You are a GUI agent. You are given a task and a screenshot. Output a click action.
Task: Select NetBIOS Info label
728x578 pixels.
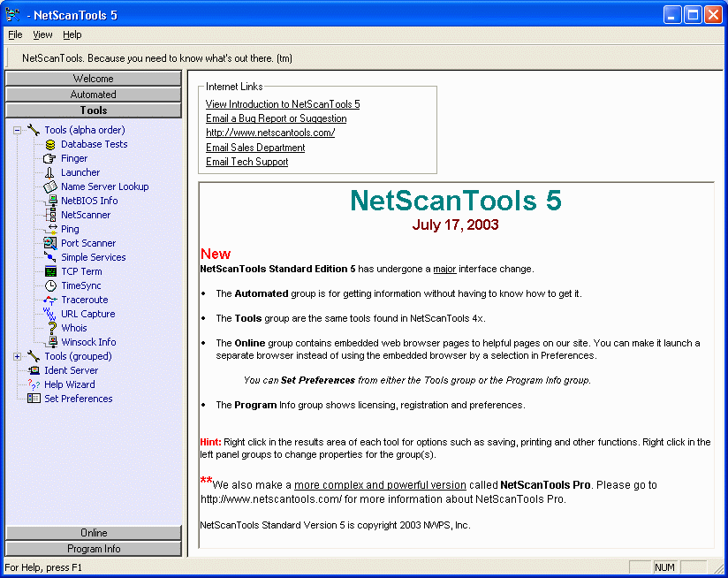click(x=89, y=201)
